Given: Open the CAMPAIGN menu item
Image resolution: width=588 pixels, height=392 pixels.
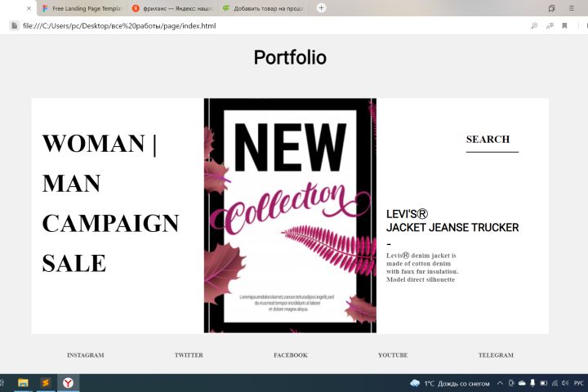Looking at the screenshot, I should pyautogui.click(x=110, y=223).
